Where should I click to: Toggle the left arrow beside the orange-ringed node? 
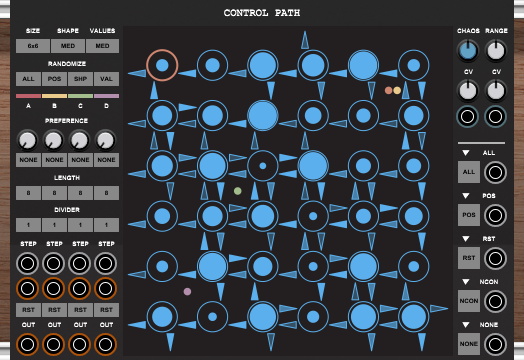tap(137, 73)
